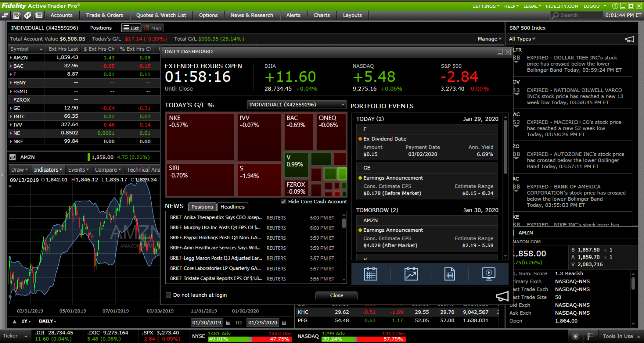Click the megaphone icon in S&P 500 panel
The height and width of the screenshot is (343, 644).
[629, 39]
